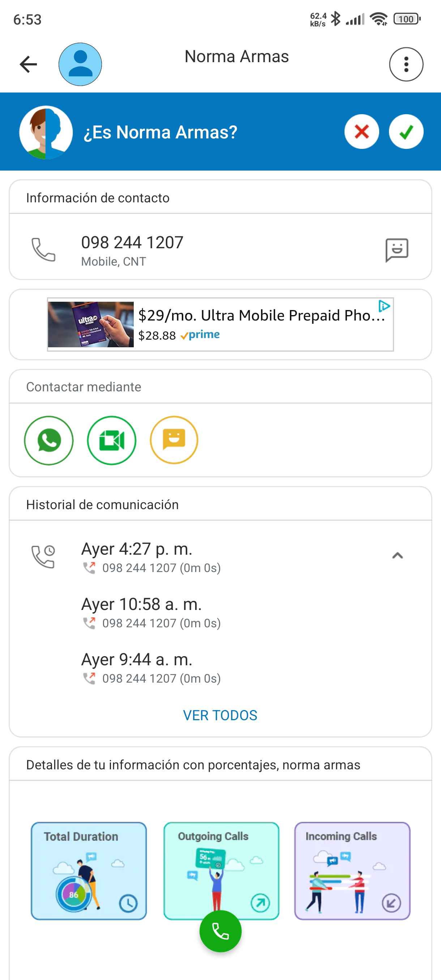This screenshot has width=441, height=980.
Task: Tap the ad choices info icon
Action: pos(384,306)
